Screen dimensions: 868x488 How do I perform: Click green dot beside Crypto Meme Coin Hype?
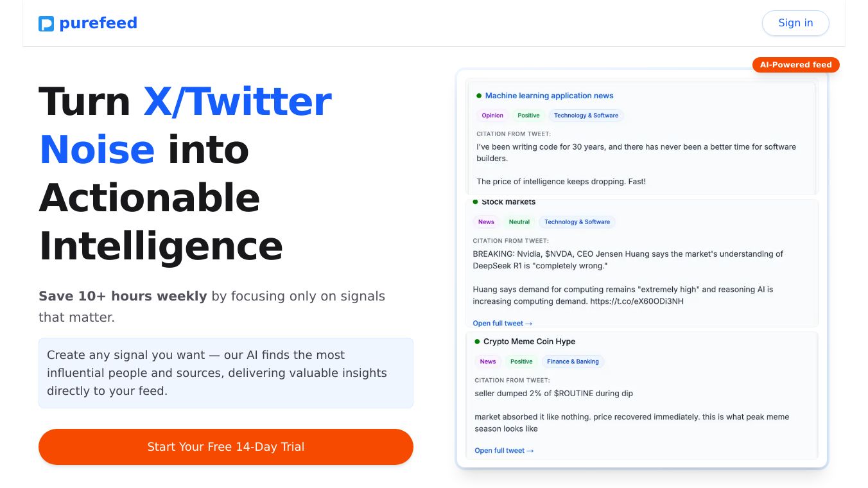pos(477,342)
